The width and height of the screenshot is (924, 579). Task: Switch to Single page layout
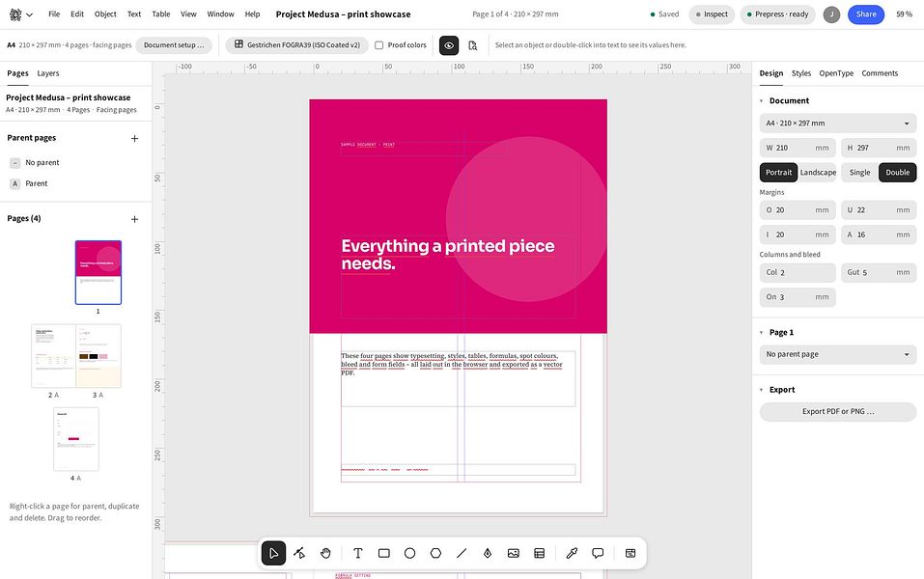click(859, 173)
